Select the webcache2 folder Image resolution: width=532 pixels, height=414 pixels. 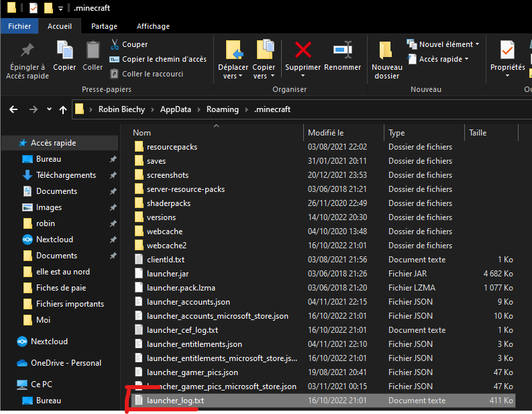(x=166, y=246)
